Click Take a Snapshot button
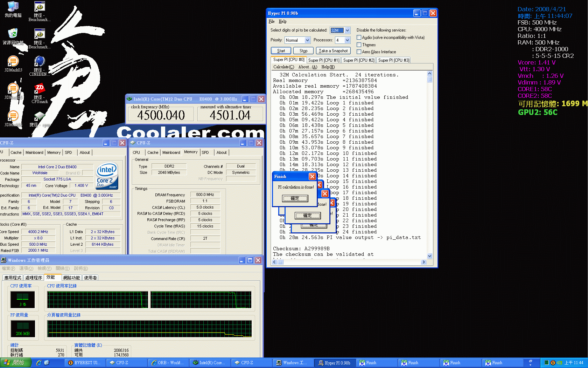The image size is (588, 368). tap(333, 51)
